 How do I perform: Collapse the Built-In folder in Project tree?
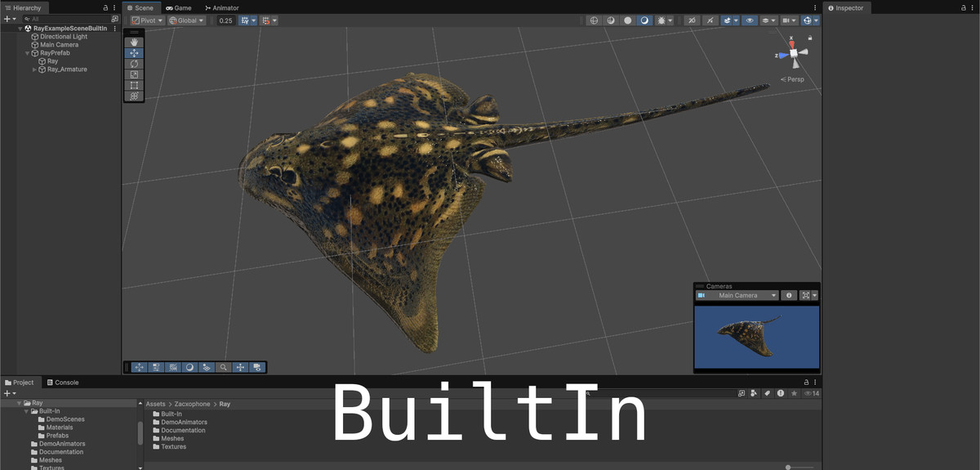pos(26,411)
